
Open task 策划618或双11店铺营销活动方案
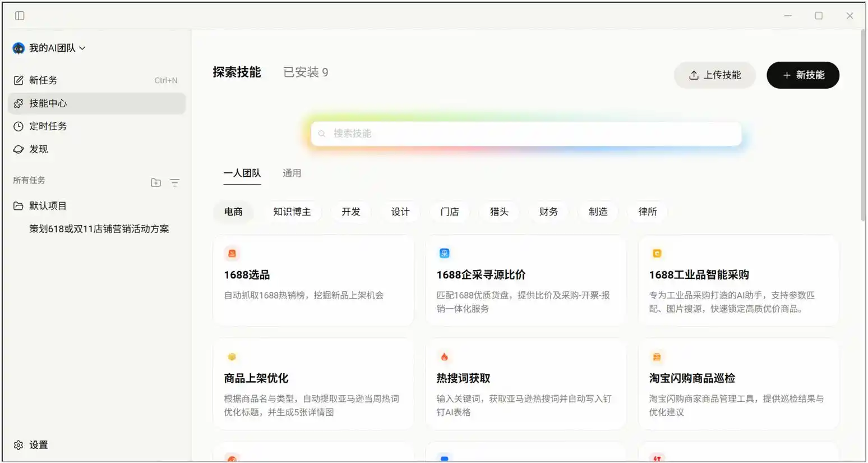tap(99, 229)
